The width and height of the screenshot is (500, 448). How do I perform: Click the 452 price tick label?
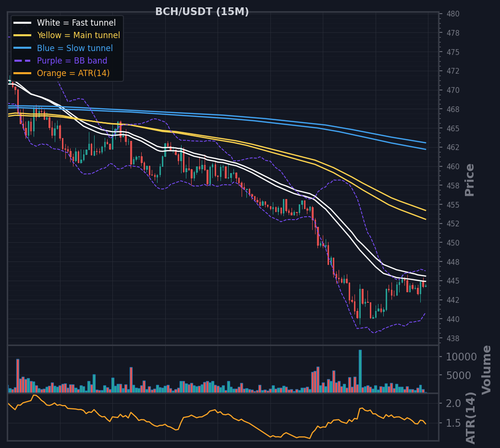(453, 224)
